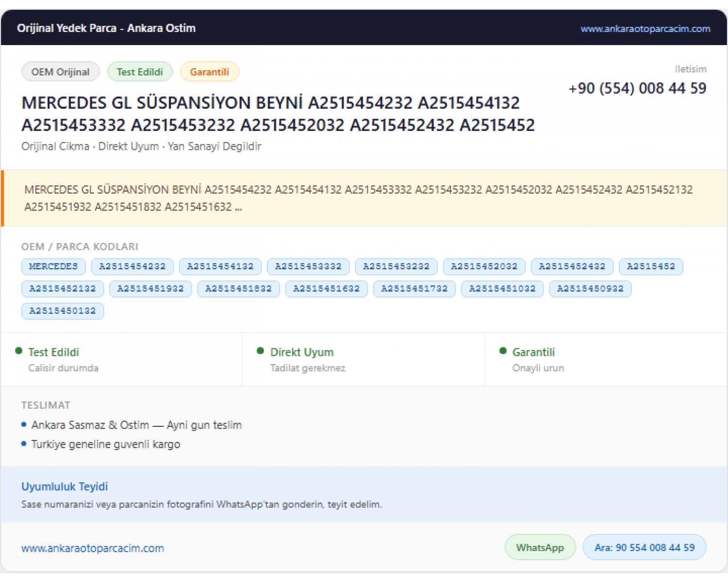
Task: Choose part code chip A2515453332
Action: tap(308, 267)
